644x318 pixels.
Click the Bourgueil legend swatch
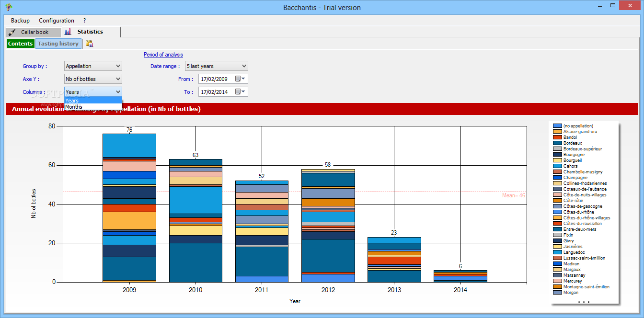557,160
